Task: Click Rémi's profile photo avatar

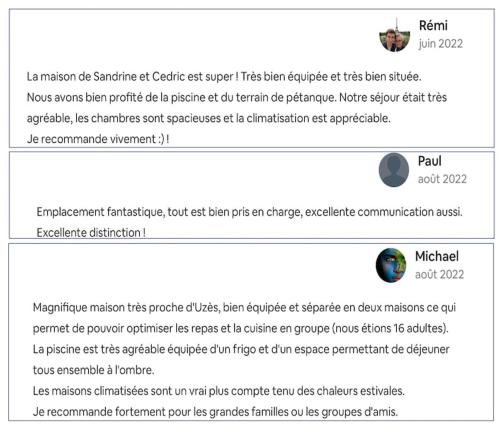Action: [395, 36]
